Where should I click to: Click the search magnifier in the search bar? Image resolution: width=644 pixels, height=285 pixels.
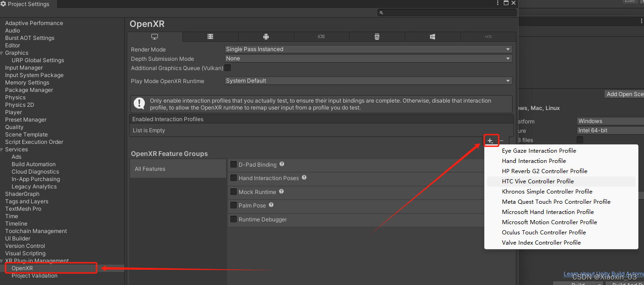pos(381,12)
